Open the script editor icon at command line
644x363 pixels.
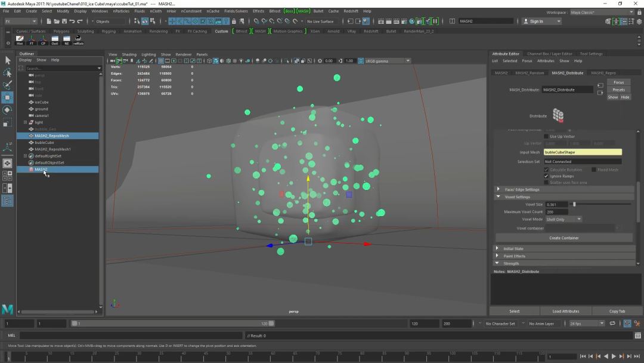(x=637, y=336)
